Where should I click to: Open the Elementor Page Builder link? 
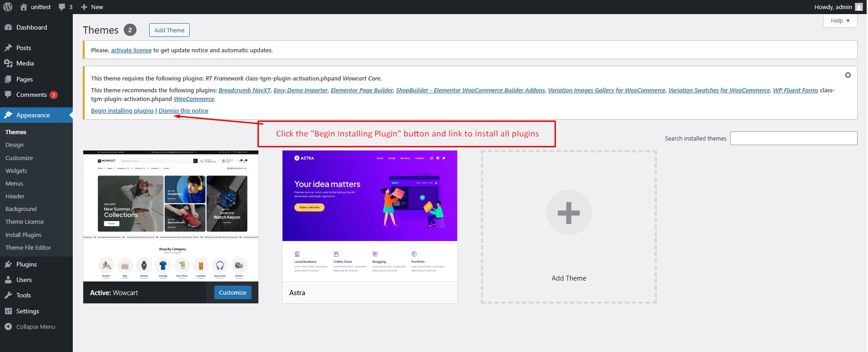(362, 90)
